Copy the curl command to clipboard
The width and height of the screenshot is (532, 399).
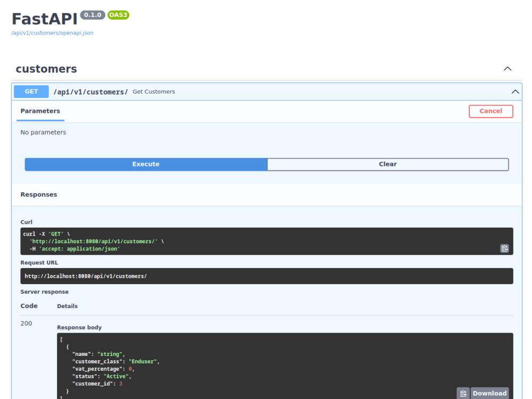(x=504, y=248)
